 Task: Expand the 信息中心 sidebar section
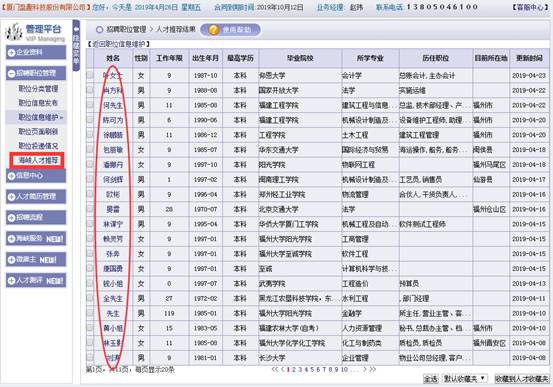[36, 176]
